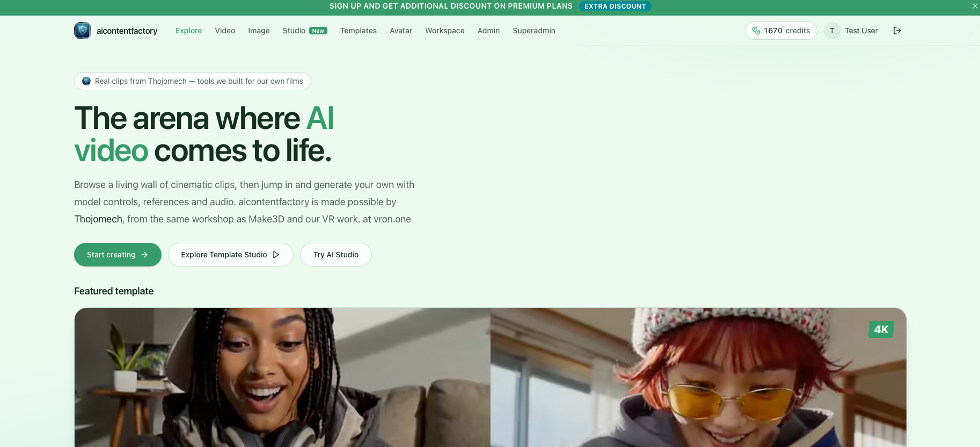Open the Explore nav tab
980x447 pixels.
pyautogui.click(x=189, y=31)
